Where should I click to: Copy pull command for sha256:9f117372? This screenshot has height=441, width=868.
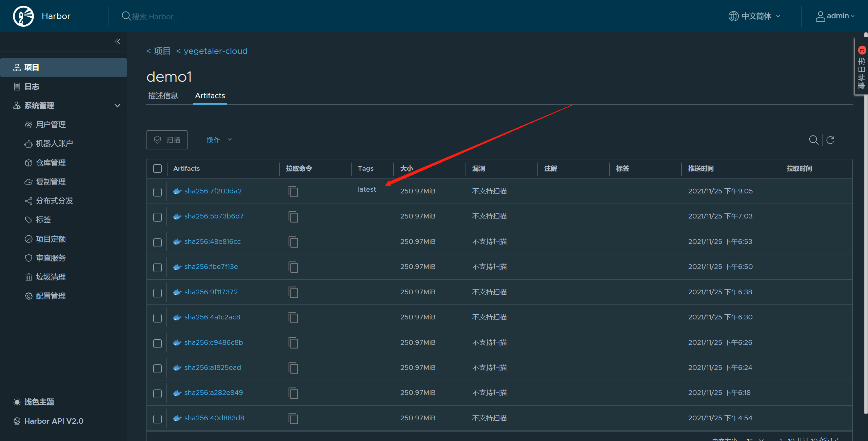point(293,292)
